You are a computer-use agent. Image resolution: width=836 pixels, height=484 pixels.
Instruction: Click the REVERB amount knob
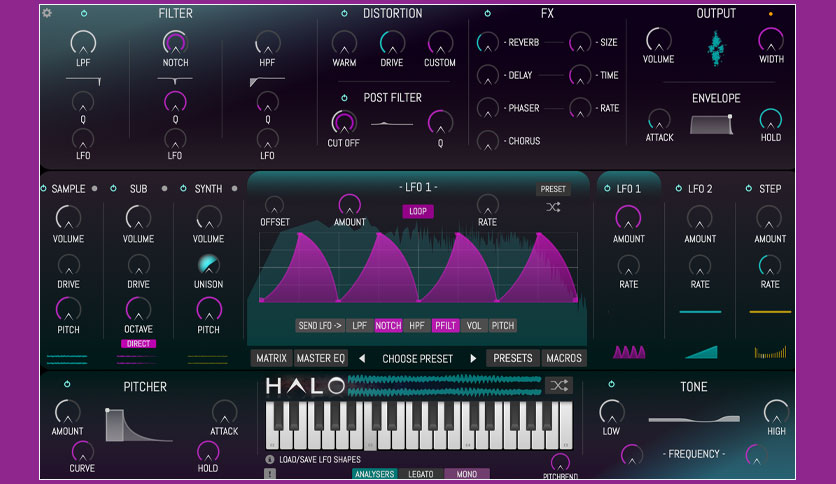tap(487, 42)
